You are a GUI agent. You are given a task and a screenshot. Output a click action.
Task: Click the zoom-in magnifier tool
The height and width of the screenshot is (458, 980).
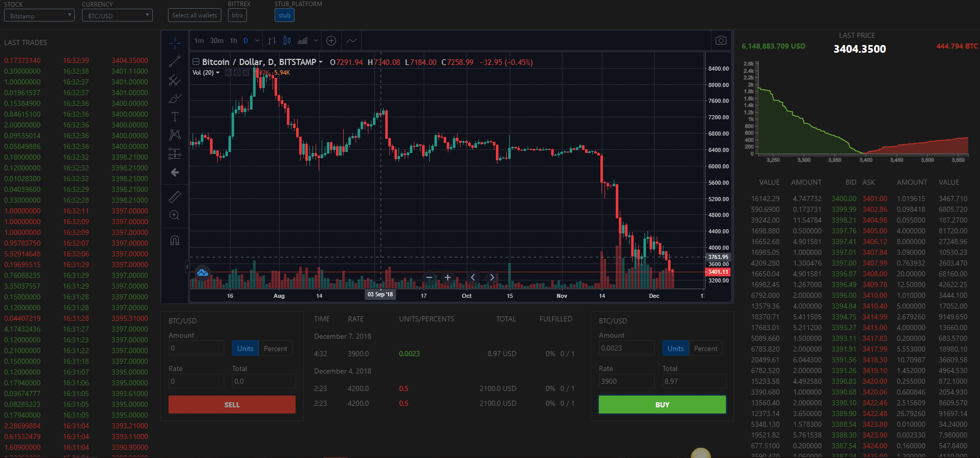click(175, 215)
